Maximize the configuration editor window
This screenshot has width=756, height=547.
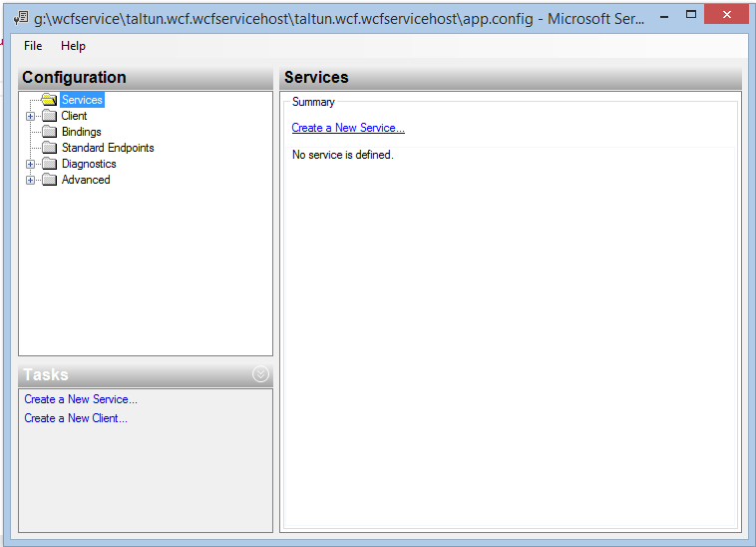click(691, 14)
